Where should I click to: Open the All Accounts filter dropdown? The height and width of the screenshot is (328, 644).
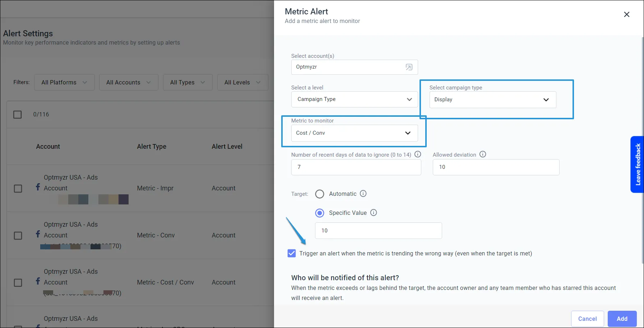coord(129,82)
